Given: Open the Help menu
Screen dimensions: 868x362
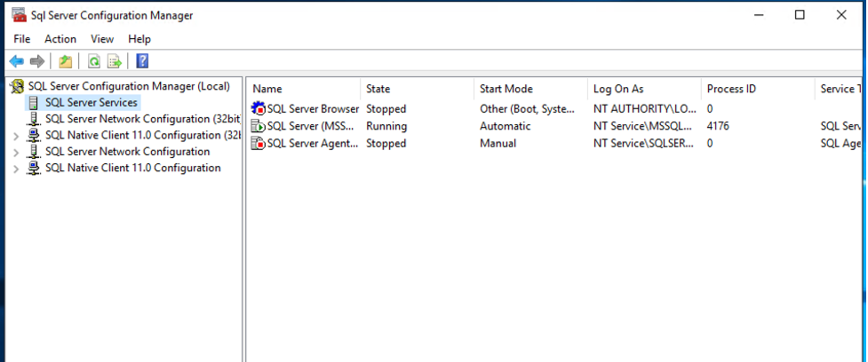Looking at the screenshot, I should (139, 39).
